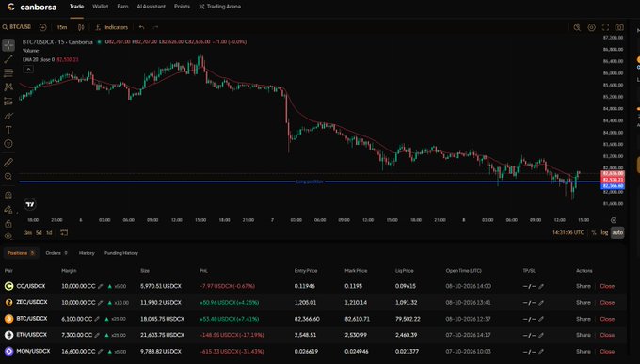This screenshot has width=640, height=364.
Task: Switch to the Positions tab
Action: [21, 253]
